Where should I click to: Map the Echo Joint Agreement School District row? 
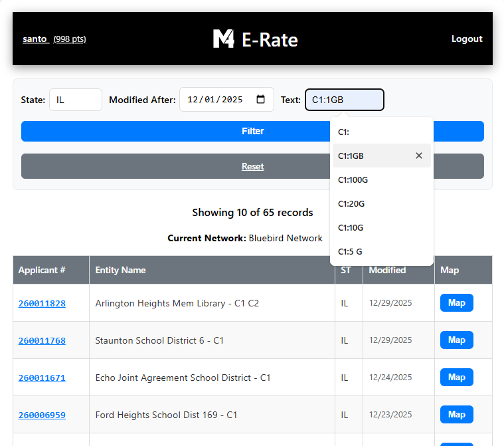(x=456, y=377)
